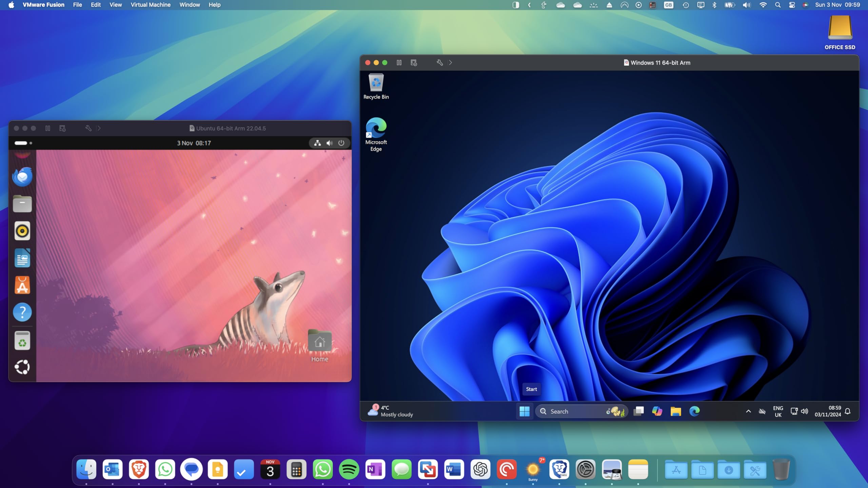Screen dimensions: 868x488
Task: Show hidden icons in Windows system tray
Action: [x=748, y=411]
